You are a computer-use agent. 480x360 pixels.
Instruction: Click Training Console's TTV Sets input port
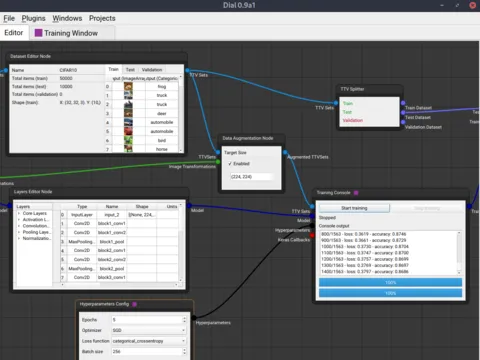312,207
